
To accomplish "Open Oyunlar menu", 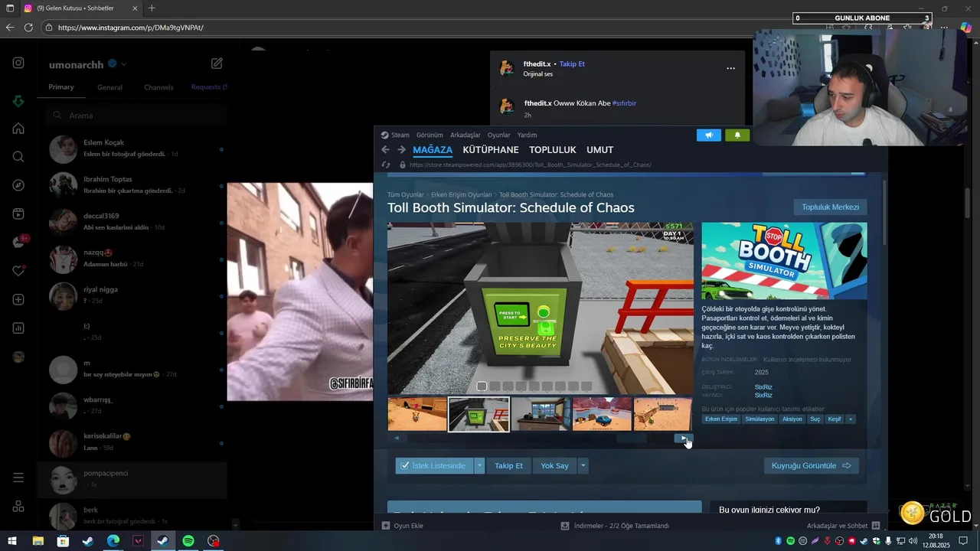I will 498,135.
